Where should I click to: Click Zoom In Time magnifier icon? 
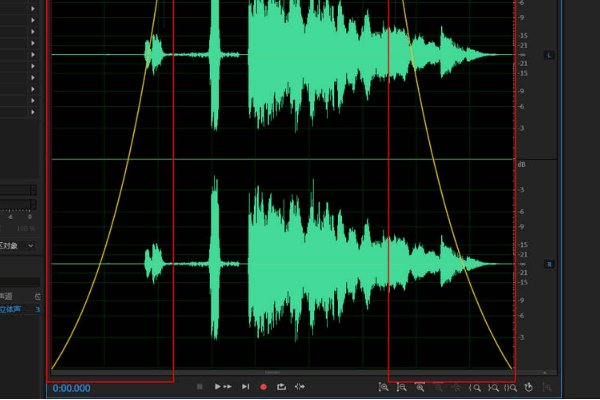click(420, 386)
